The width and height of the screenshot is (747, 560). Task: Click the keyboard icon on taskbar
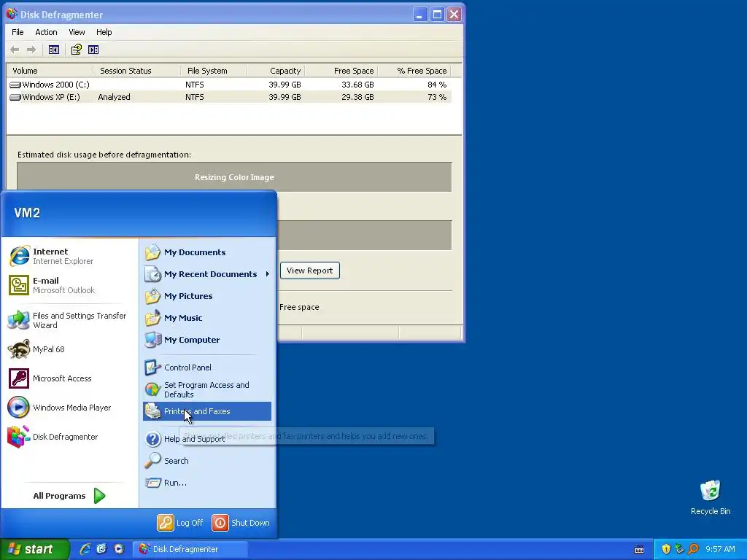pos(639,550)
